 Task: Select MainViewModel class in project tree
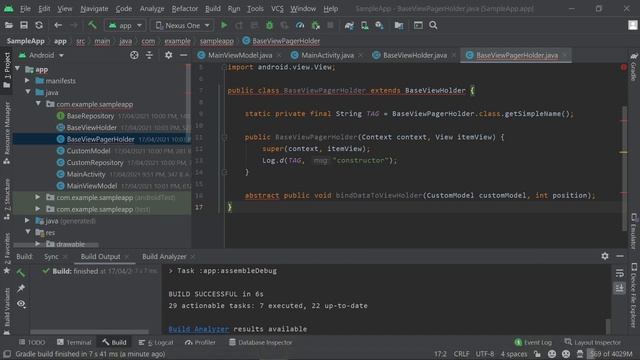[x=92, y=186]
